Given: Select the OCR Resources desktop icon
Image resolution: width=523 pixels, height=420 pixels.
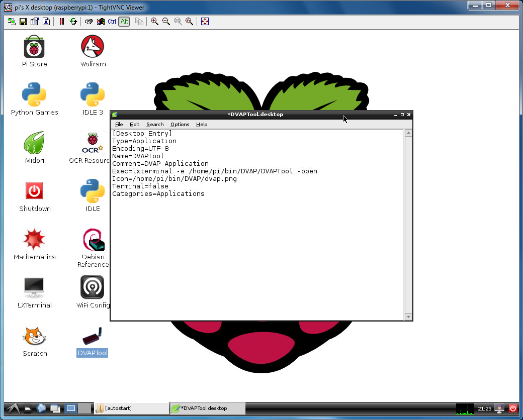Looking at the screenshot, I should click(89, 147).
